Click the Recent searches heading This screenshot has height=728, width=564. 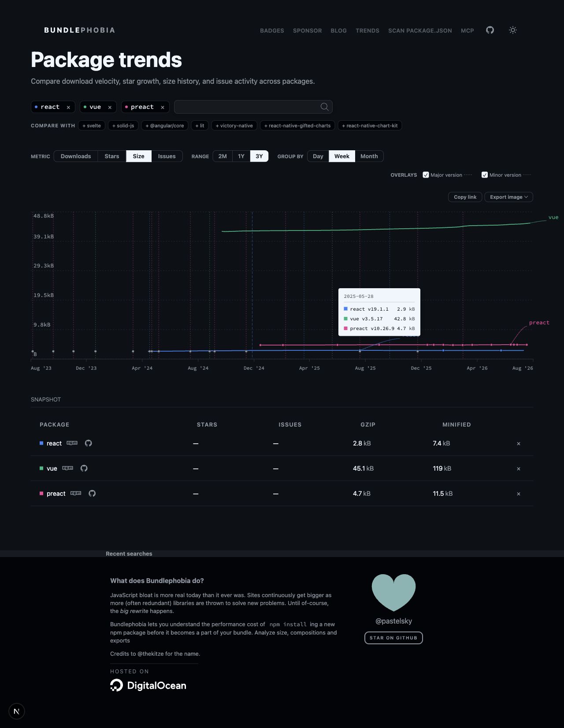tap(129, 553)
